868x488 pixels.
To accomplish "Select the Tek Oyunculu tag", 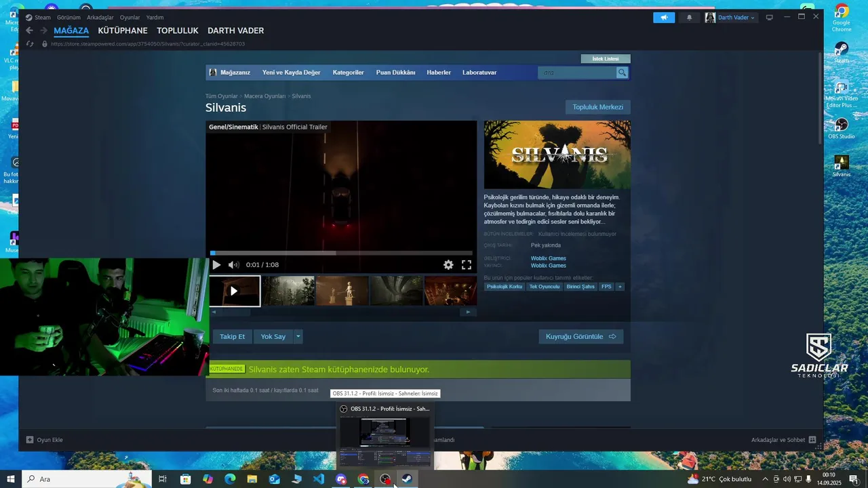I will [545, 287].
